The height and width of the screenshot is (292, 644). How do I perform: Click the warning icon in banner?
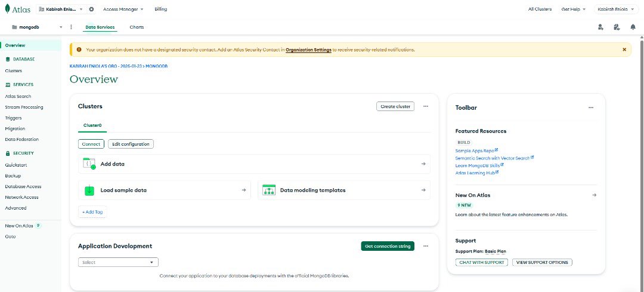click(x=79, y=50)
